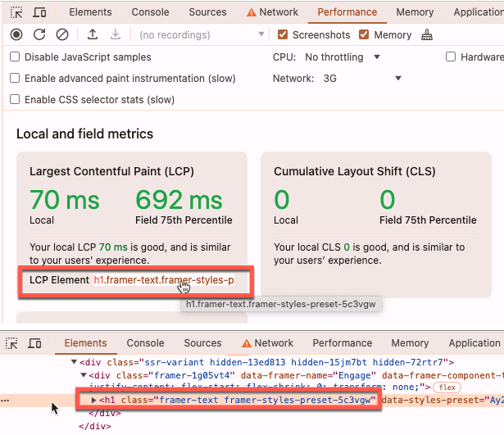Open Memory tab in top panel
504x435 pixels.
(415, 12)
